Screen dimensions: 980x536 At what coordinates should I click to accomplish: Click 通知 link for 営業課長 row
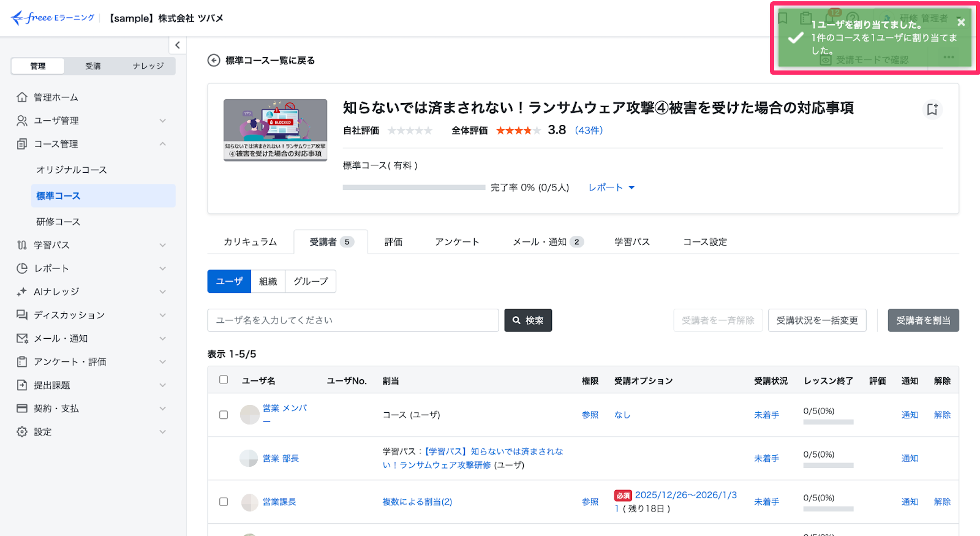(x=910, y=502)
